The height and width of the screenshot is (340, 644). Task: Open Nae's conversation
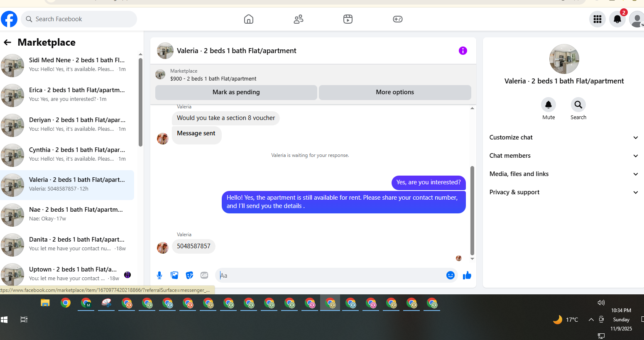click(x=67, y=215)
